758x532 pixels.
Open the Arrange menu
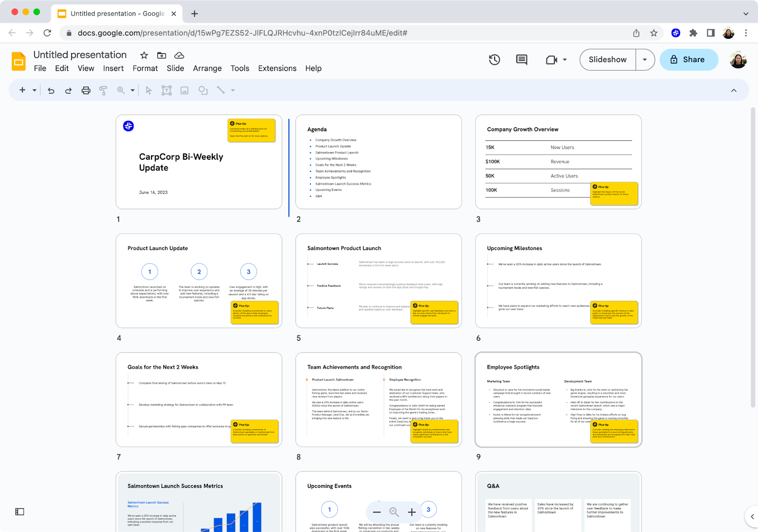coord(207,68)
